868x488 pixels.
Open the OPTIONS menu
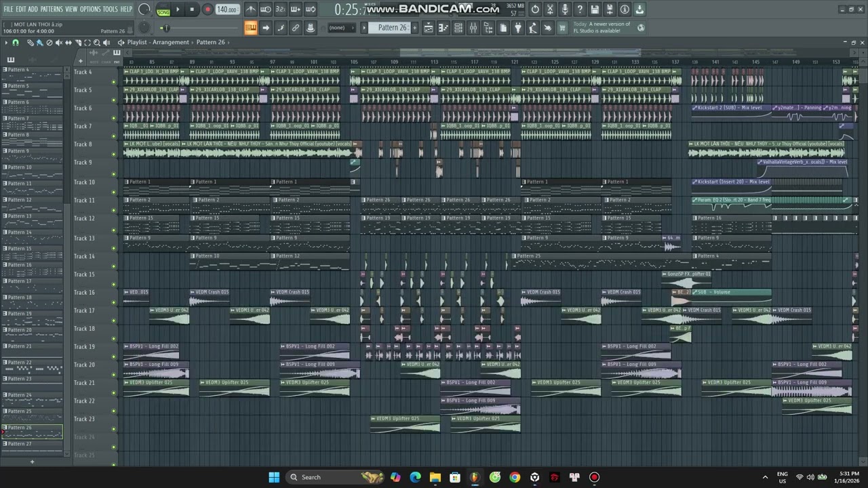click(x=90, y=9)
